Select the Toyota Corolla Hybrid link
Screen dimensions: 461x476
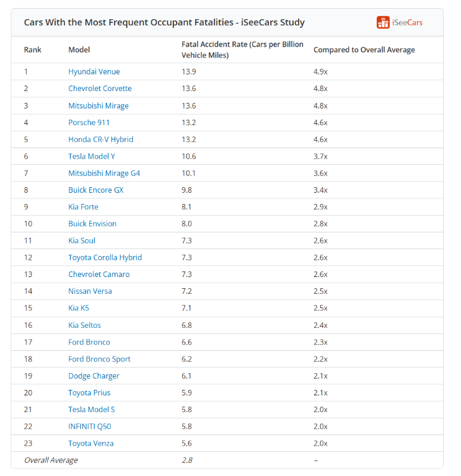(105, 257)
